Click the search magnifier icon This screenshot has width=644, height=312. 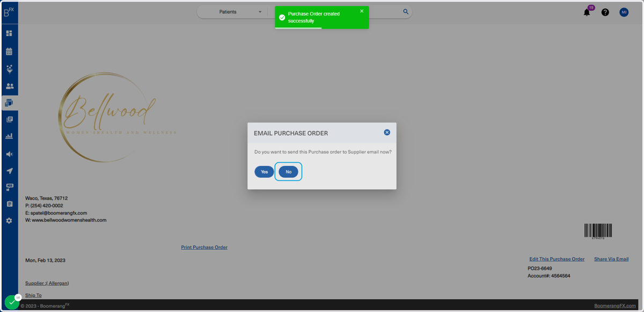coord(406,12)
